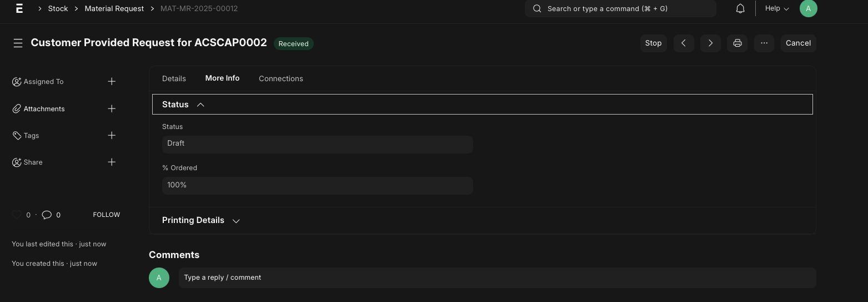Add an attachment with plus icon

pyautogui.click(x=112, y=108)
